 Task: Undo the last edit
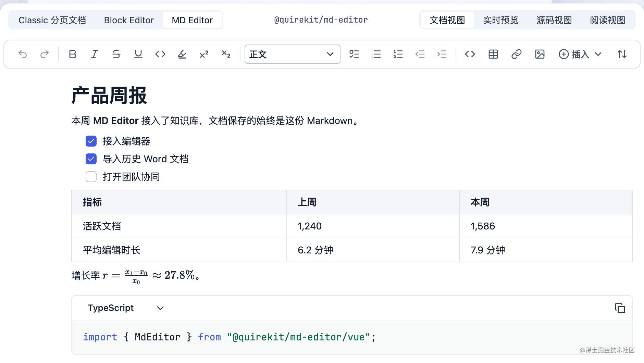pos(23,54)
